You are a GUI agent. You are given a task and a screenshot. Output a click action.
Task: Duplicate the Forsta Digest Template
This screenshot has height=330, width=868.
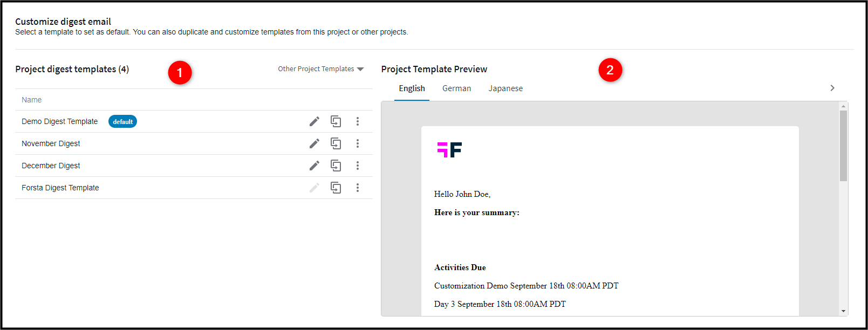pyautogui.click(x=336, y=188)
